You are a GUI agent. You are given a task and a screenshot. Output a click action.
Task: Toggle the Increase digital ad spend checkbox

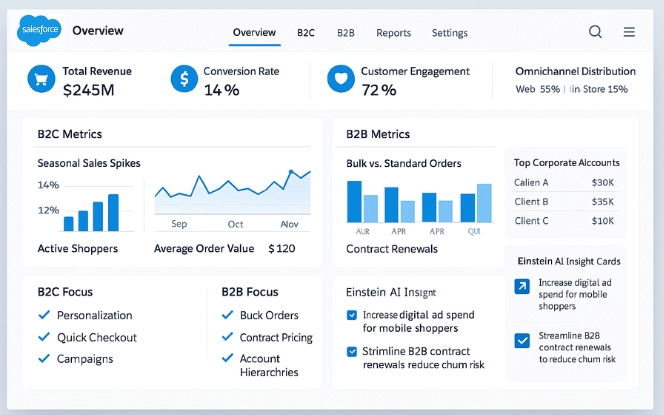click(x=352, y=315)
